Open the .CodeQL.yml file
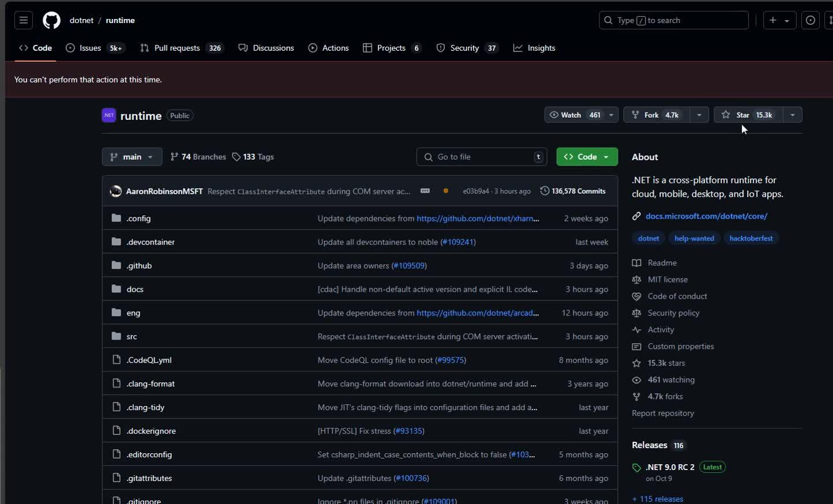 click(x=149, y=360)
